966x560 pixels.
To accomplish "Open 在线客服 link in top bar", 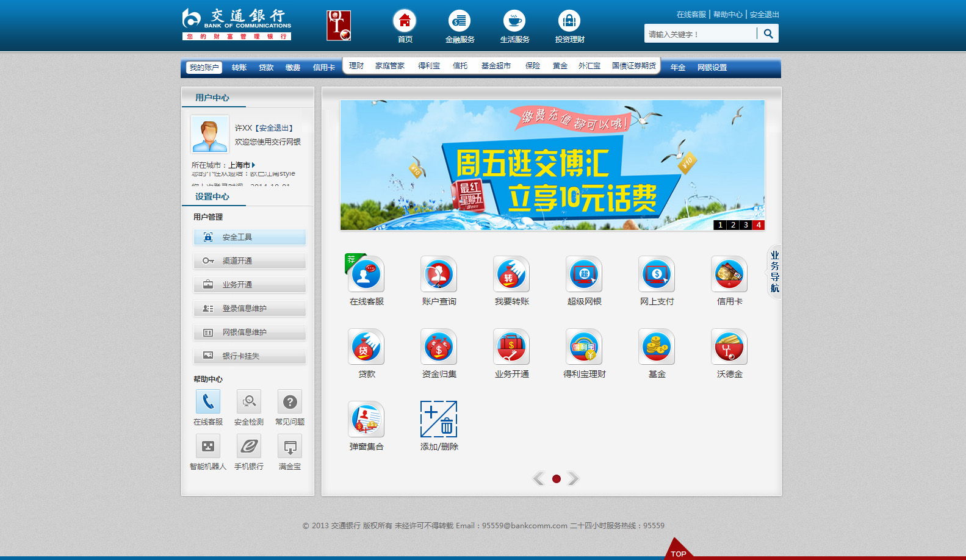I will point(691,15).
